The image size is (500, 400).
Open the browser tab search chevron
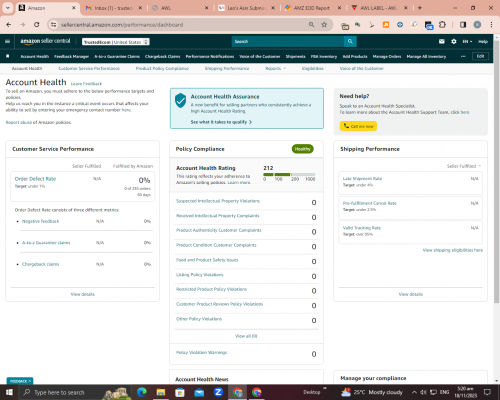coord(7,8)
